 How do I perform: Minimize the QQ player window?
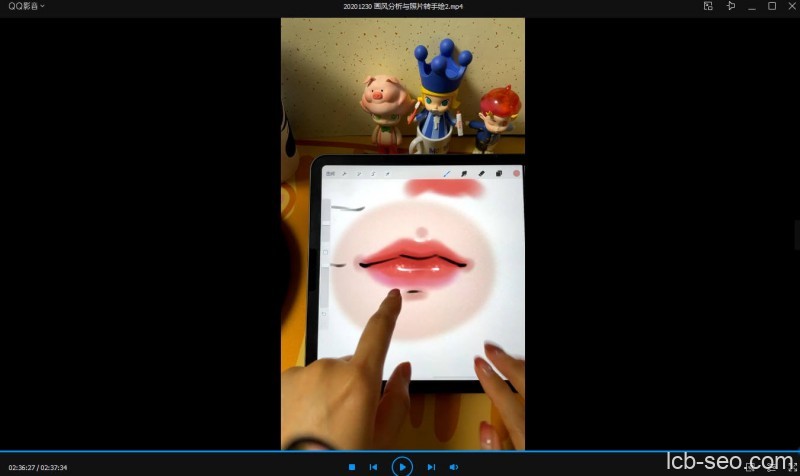[751, 6]
